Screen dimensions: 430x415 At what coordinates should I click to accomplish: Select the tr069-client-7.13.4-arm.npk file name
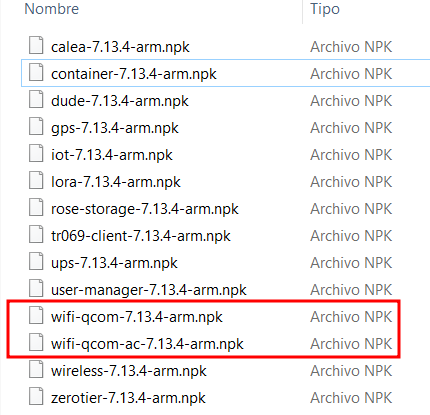[x=141, y=236]
